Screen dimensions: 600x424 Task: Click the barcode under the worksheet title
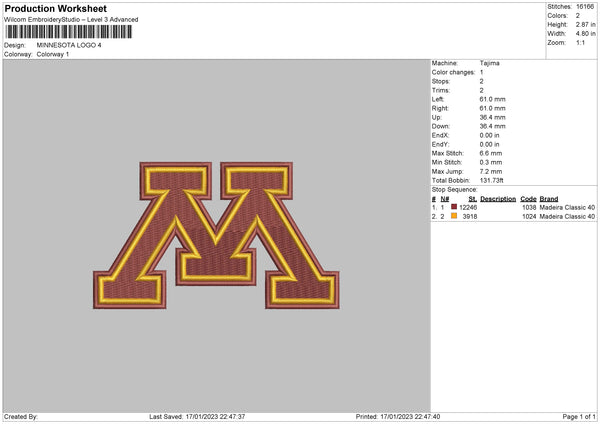[69, 32]
